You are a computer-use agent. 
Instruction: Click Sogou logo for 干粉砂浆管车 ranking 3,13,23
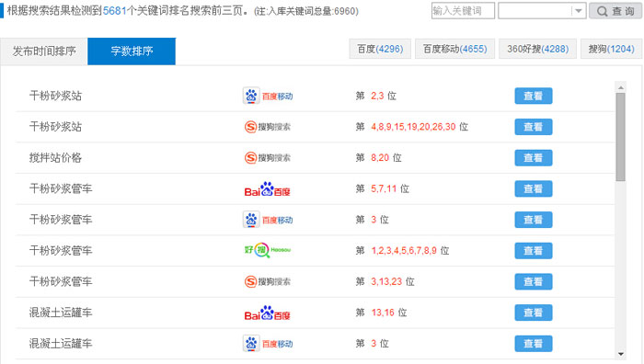(x=268, y=281)
